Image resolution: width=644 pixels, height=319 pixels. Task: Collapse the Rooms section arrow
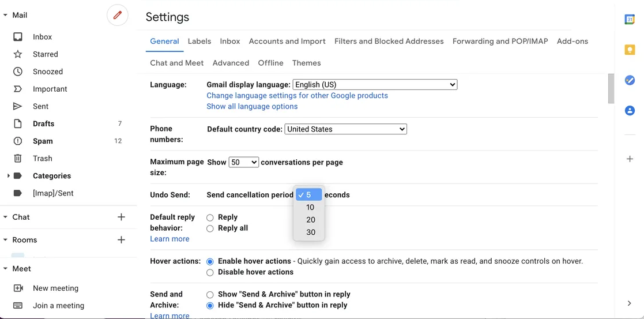(x=5, y=239)
